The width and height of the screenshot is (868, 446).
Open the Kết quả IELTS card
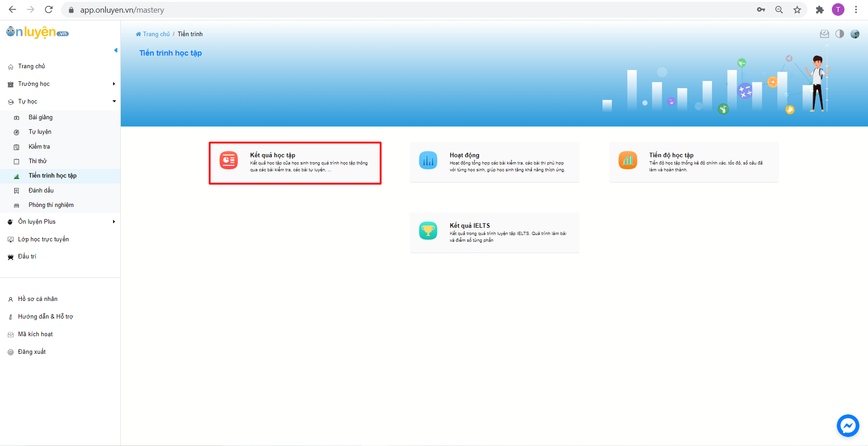point(494,233)
